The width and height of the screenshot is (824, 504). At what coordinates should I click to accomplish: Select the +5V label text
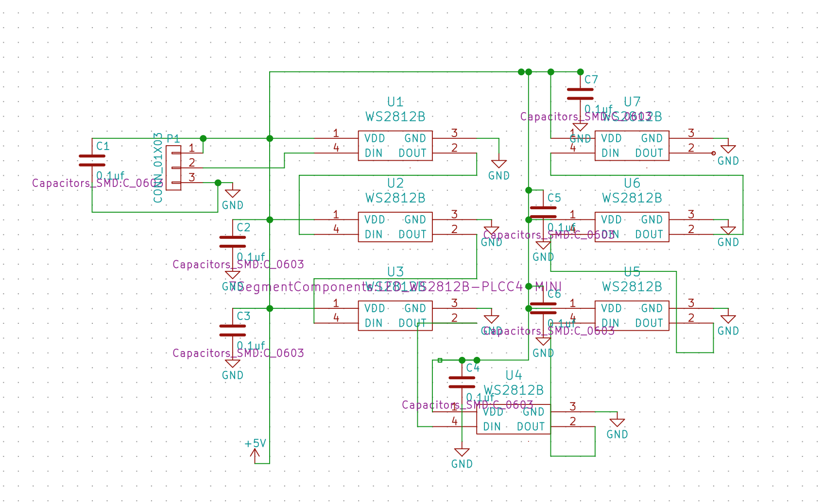(256, 443)
